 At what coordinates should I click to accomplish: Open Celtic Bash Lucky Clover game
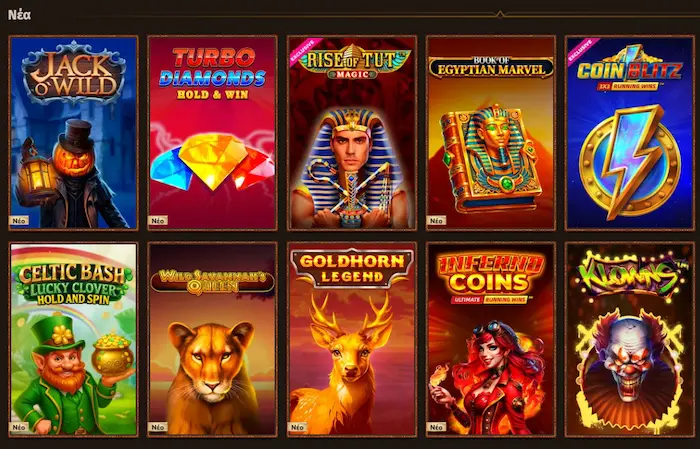(73, 340)
